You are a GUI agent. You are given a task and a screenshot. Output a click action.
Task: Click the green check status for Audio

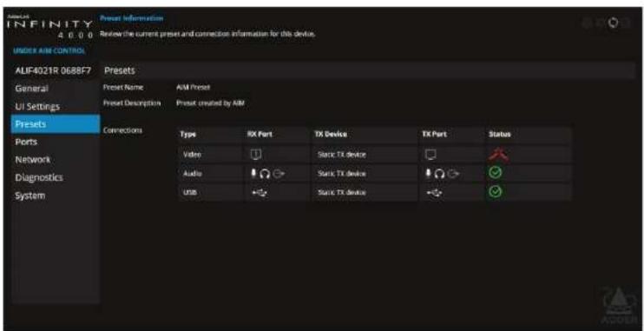(496, 173)
